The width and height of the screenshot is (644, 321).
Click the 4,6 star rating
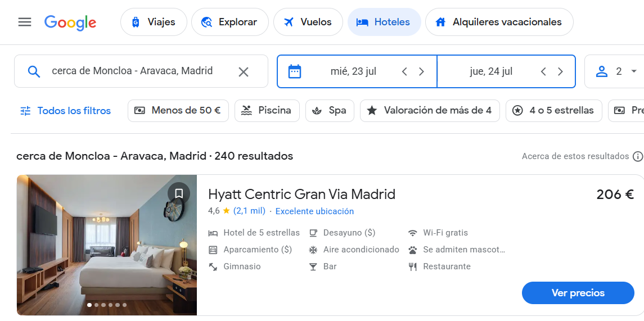pos(219,211)
